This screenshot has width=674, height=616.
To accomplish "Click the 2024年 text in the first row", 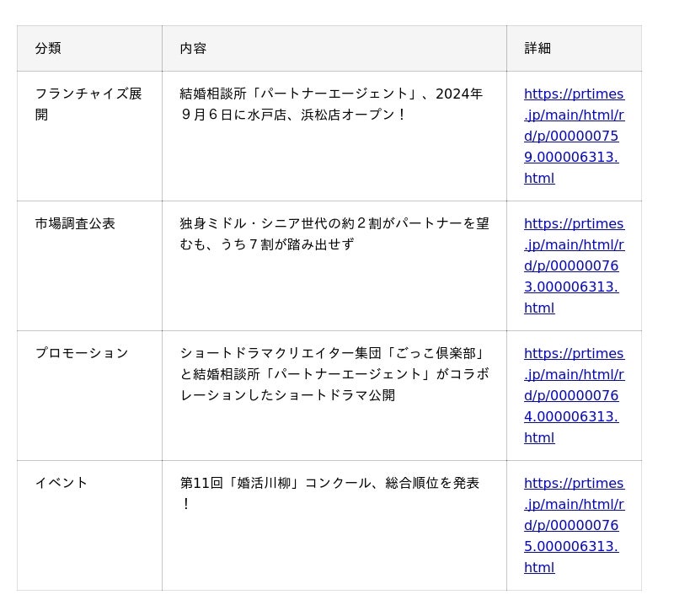I will [459, 94].
